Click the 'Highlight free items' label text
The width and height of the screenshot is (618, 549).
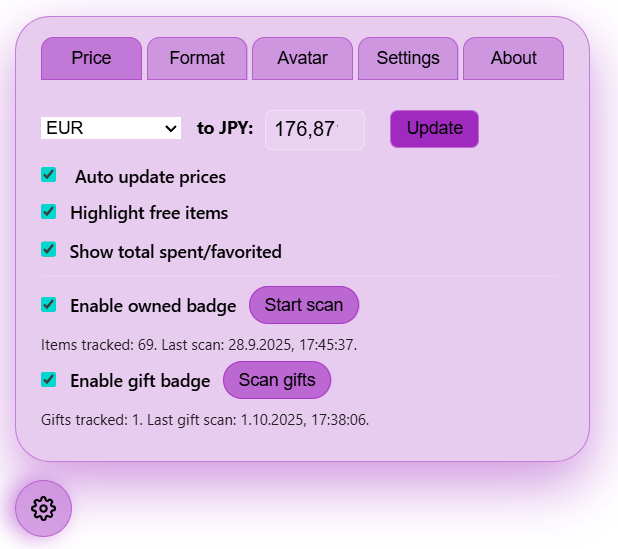click(x=149, y=213)
